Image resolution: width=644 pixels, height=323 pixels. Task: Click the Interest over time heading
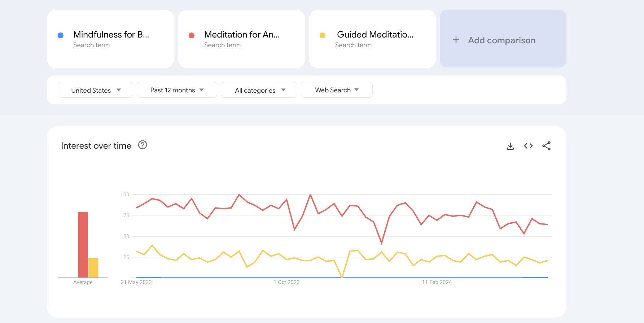[x=96, y=146]
